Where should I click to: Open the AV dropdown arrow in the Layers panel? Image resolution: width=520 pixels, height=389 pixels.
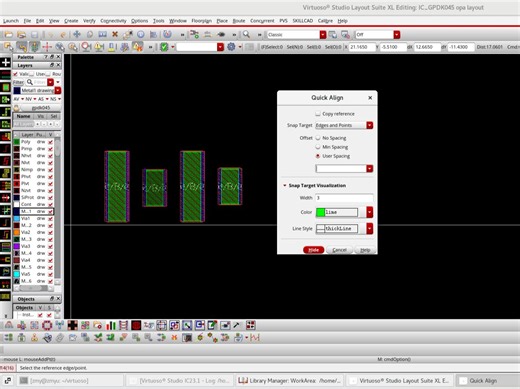tap(23, 99)
